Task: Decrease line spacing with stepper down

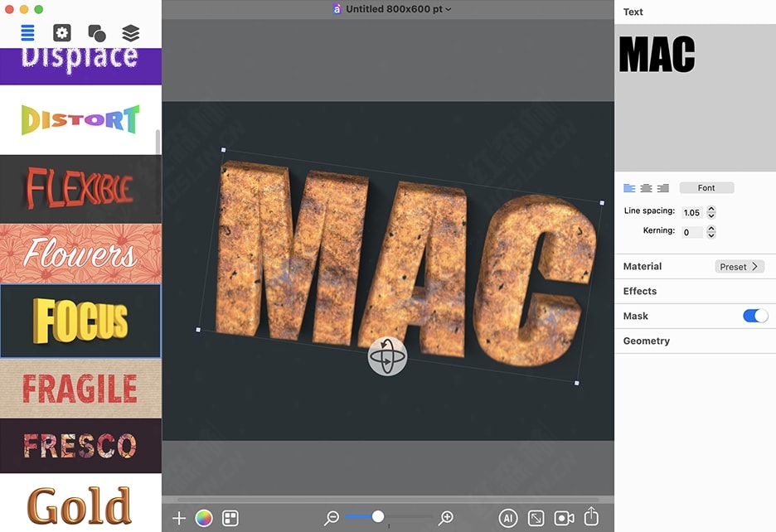Action: pyautogui.click(x=711, y=215)
